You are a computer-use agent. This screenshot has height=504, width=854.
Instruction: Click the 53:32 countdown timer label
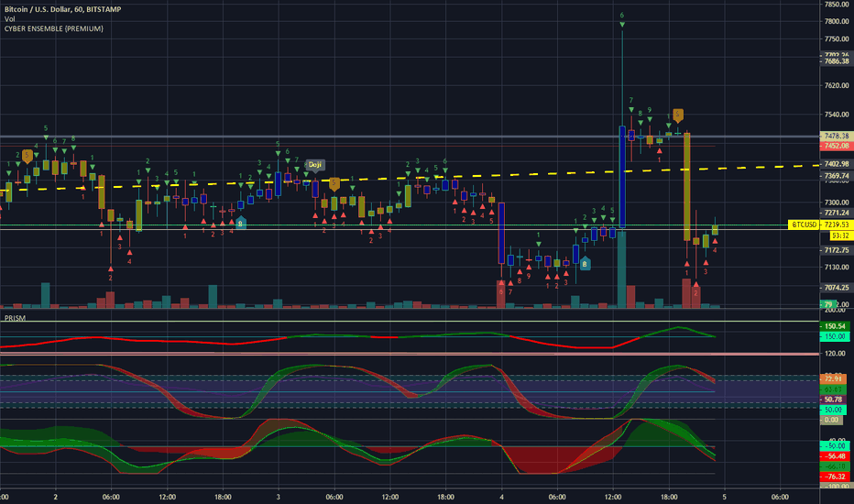840,236
